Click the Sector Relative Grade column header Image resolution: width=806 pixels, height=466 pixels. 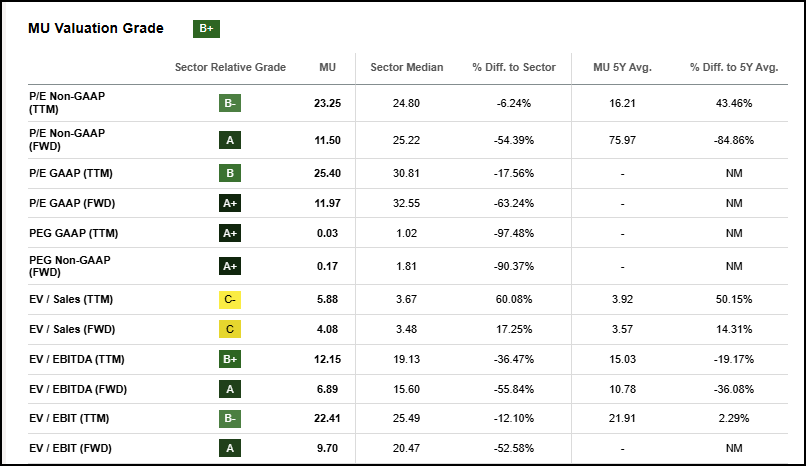230,68
